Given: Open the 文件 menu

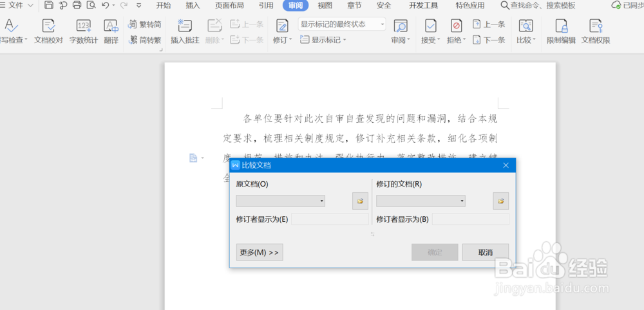Looking at the screenshot, I should click(x=15, y=5).
